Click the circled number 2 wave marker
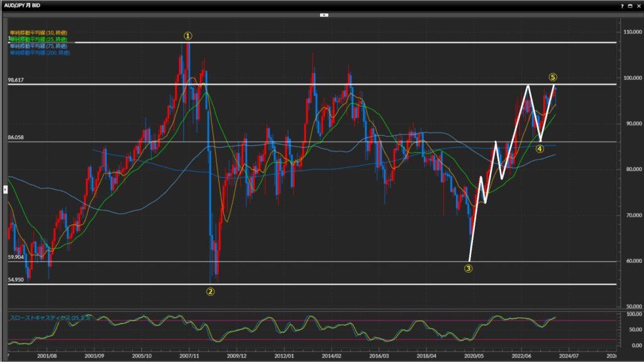Viewport: 644px width, 362px height. point(211,292)
